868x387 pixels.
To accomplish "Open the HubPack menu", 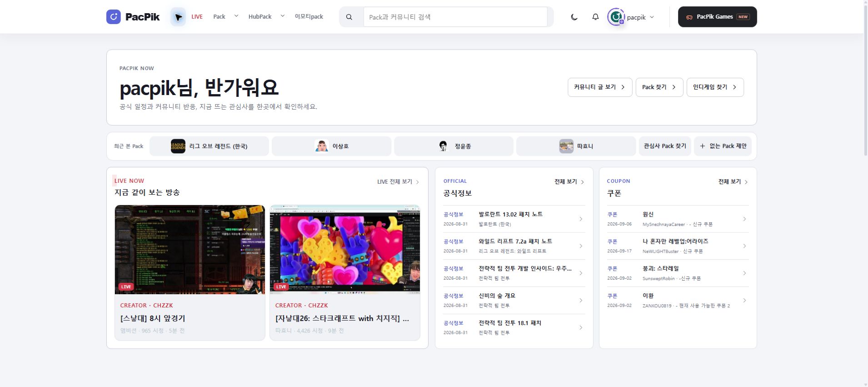I will tap(260, 17).
